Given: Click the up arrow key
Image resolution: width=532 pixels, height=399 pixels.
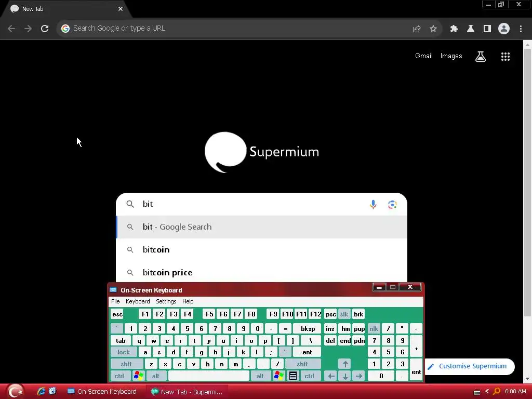Looking at the screenshot, I should (x=345, y=364).
